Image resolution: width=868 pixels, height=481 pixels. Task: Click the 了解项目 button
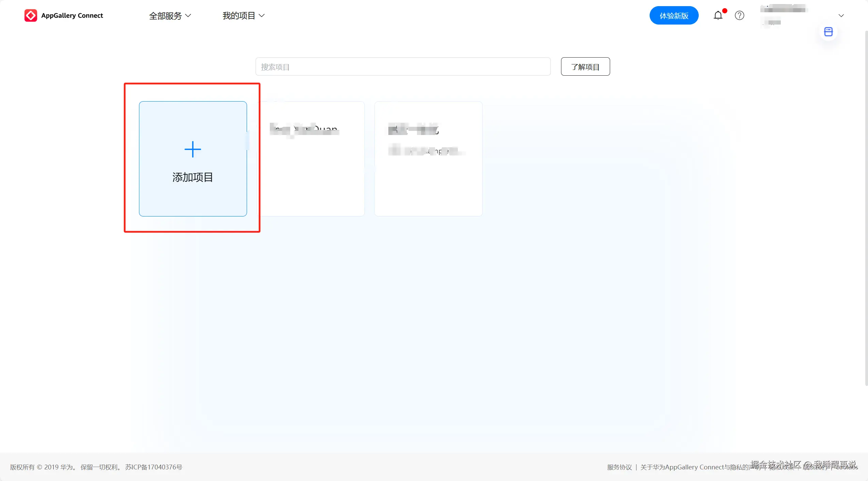click(585, 67)
